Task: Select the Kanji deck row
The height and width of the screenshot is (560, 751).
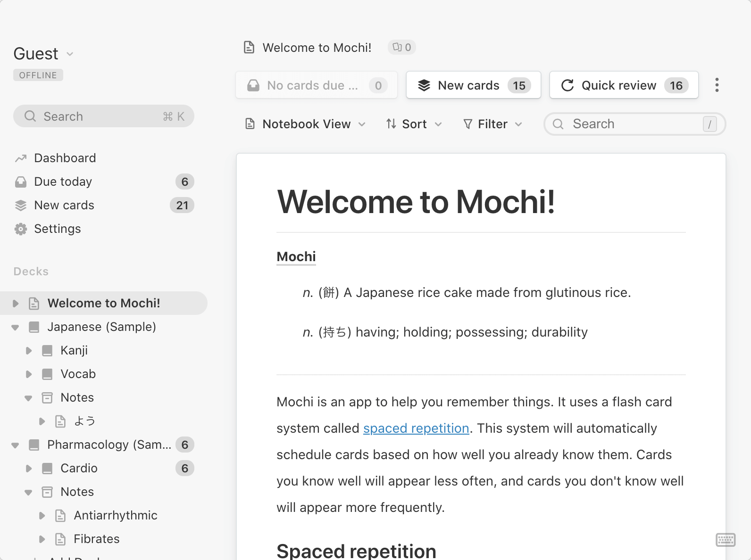Action: coord(104,350)
